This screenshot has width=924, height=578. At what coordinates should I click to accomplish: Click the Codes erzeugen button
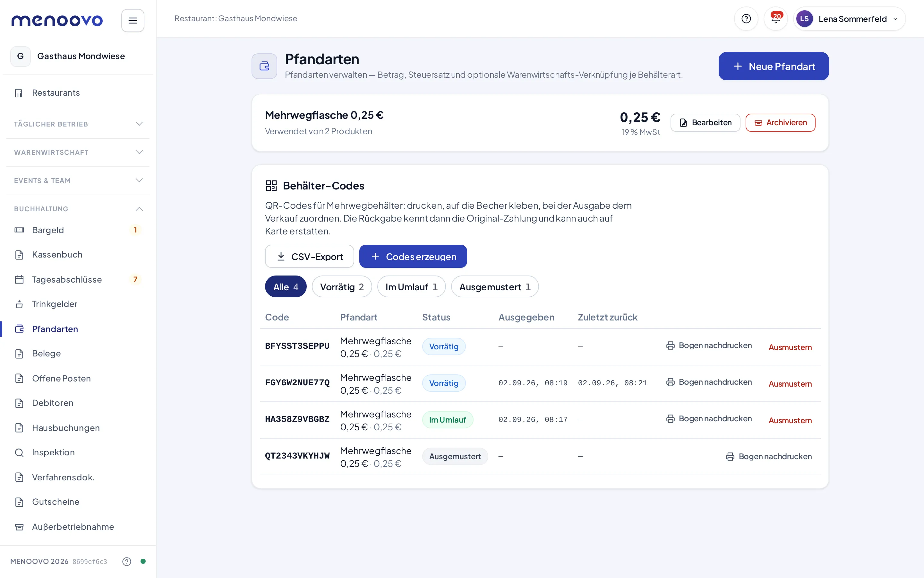(x=413, y=256)
